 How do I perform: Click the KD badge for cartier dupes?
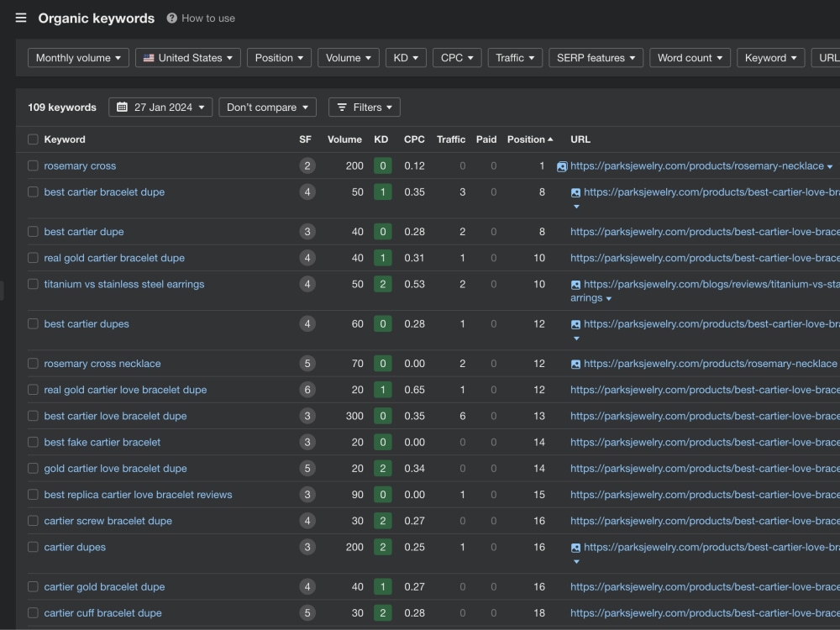pos(382,548)
